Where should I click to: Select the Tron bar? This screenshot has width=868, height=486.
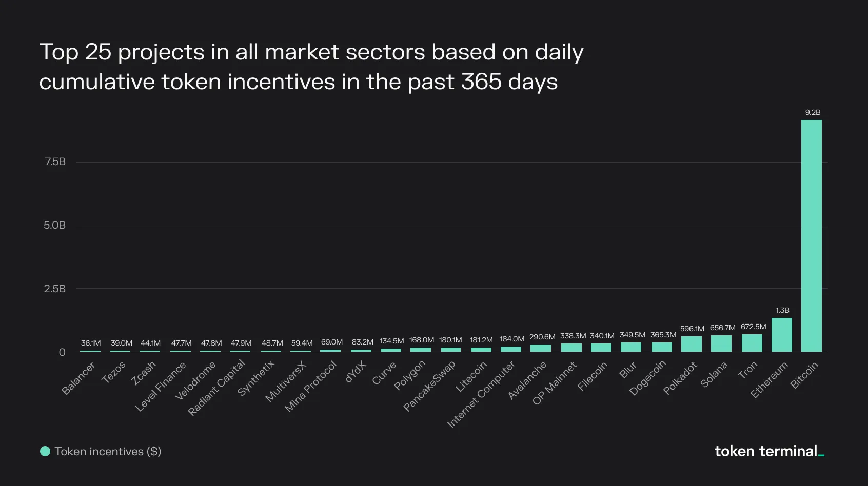tap(752, 343)
